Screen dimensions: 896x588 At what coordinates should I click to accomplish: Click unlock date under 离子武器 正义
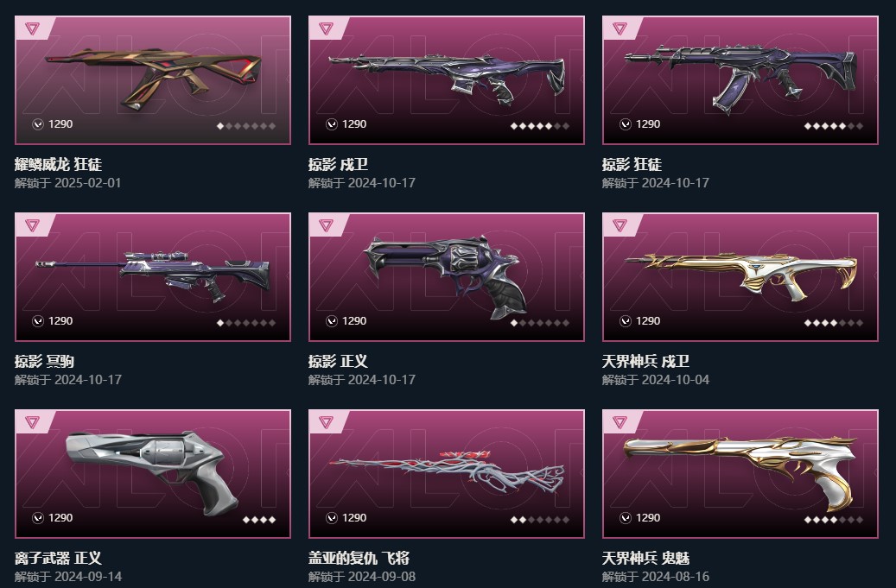point(68,577)
